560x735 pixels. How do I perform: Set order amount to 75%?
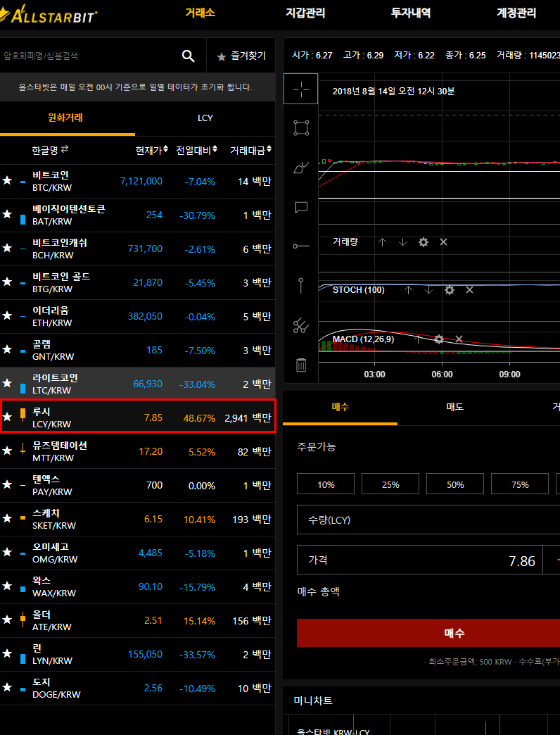pos(519,484)
